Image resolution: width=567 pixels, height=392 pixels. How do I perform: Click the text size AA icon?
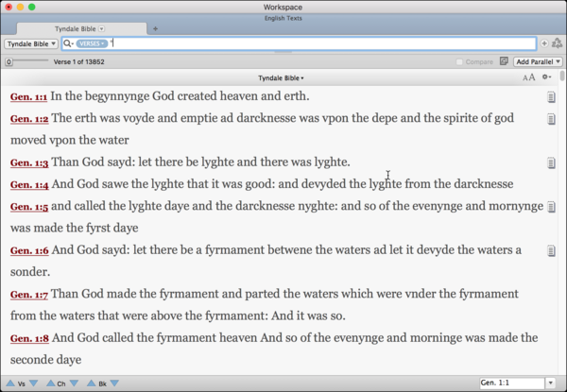[528, 77]
